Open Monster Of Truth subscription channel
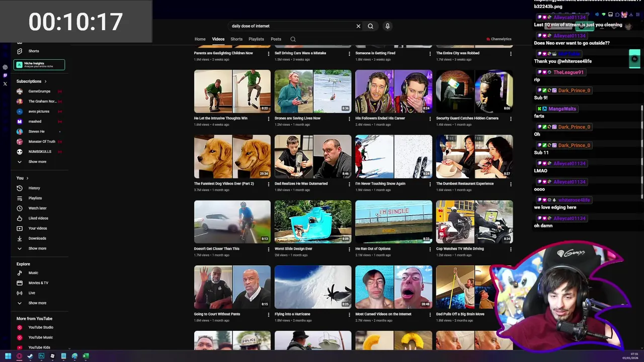Image resolution: width=644 pixels, height=362 pixels. 39,141
